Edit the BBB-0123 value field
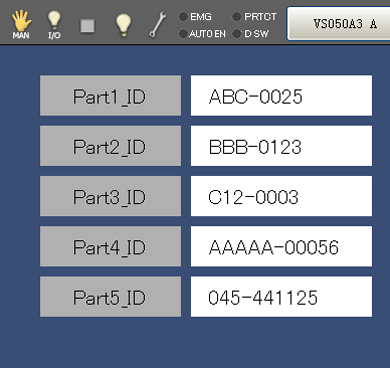390x368 pixels. (x=281, y=146)
